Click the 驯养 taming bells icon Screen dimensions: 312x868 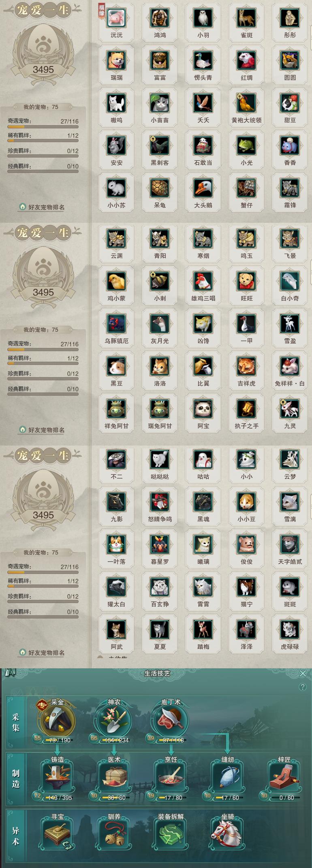pos(114,834)
